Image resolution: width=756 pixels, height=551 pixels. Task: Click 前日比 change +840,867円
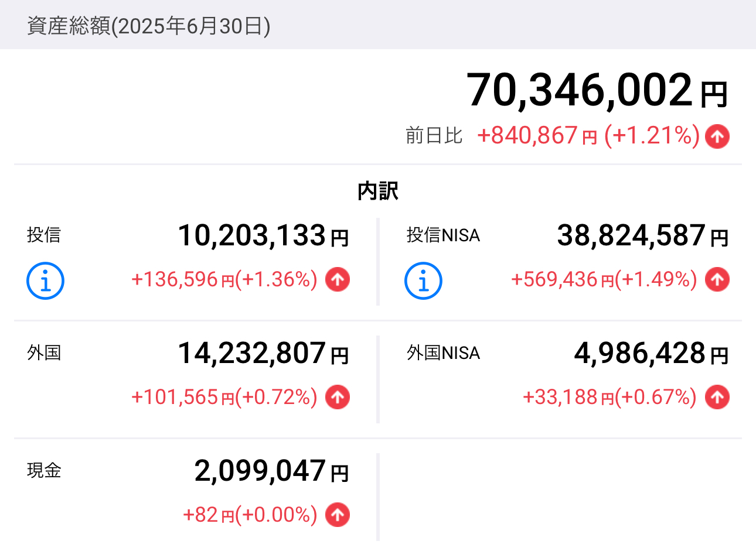[537, 136]
